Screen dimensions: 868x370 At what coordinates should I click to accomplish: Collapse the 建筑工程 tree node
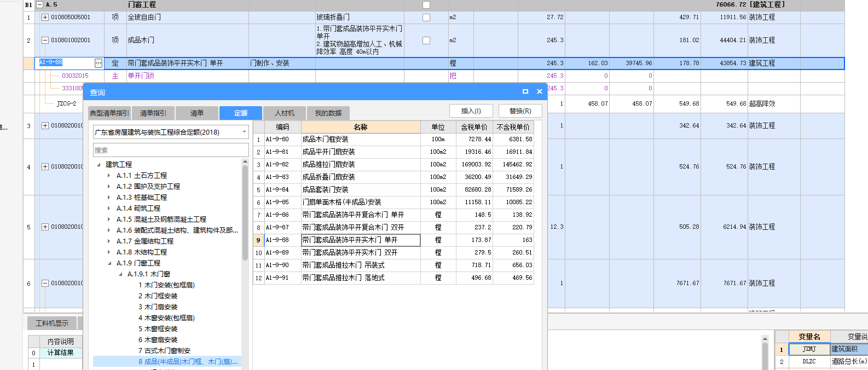click(x=99, y=165)
